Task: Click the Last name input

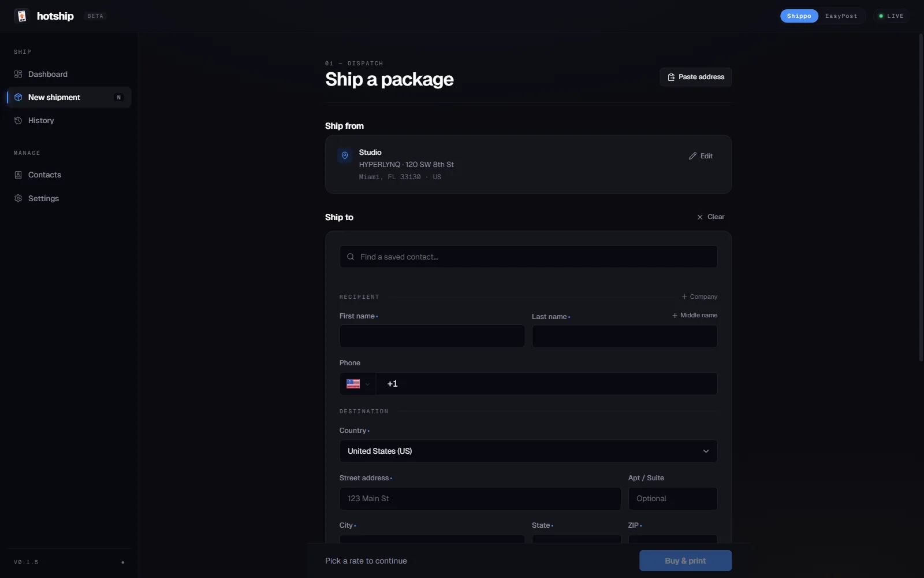Action: [x=624, y=336]
